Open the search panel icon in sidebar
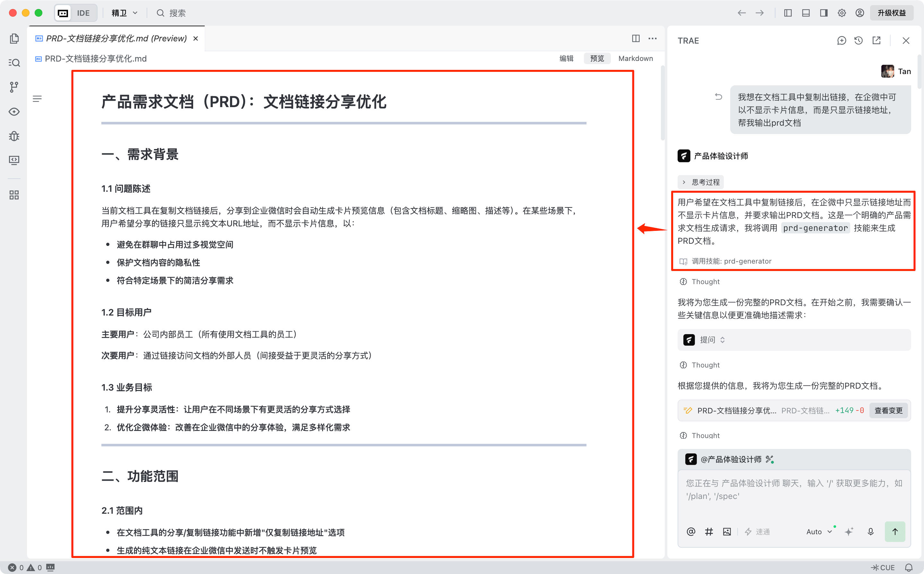 pyautogui.click(x=14, y=63)
